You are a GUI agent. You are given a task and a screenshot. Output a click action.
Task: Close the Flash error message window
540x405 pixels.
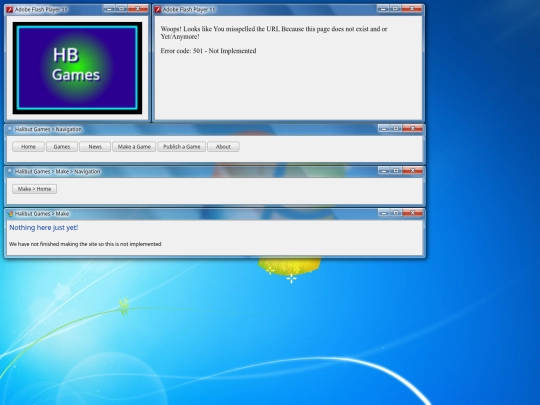click(x=412, y=9)
